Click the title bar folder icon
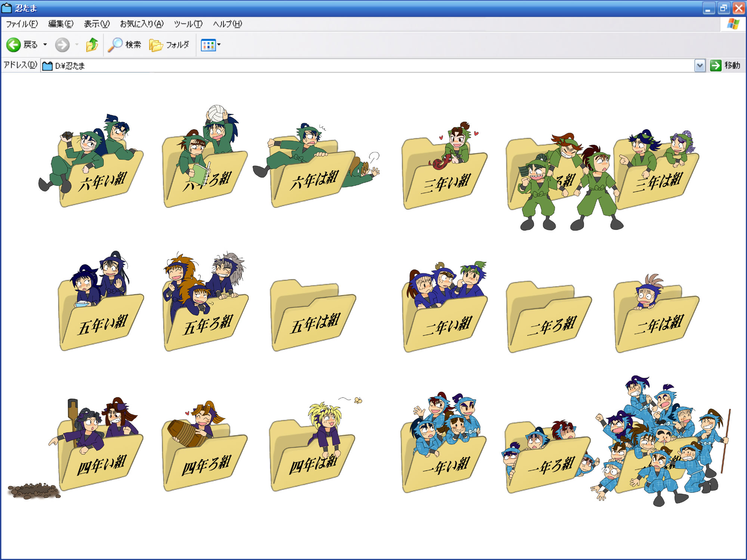 (7, 8)
